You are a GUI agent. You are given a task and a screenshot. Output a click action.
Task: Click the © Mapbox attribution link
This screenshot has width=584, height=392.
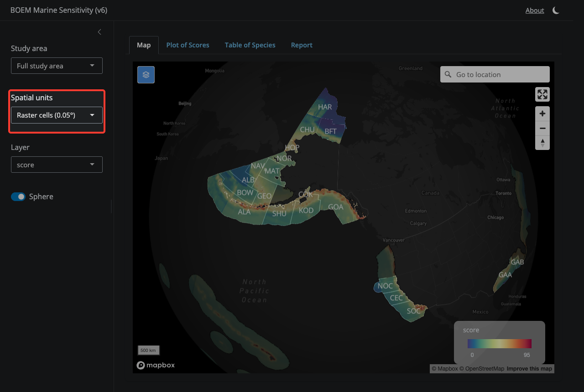pyautogui.click(x=445, y=369)
